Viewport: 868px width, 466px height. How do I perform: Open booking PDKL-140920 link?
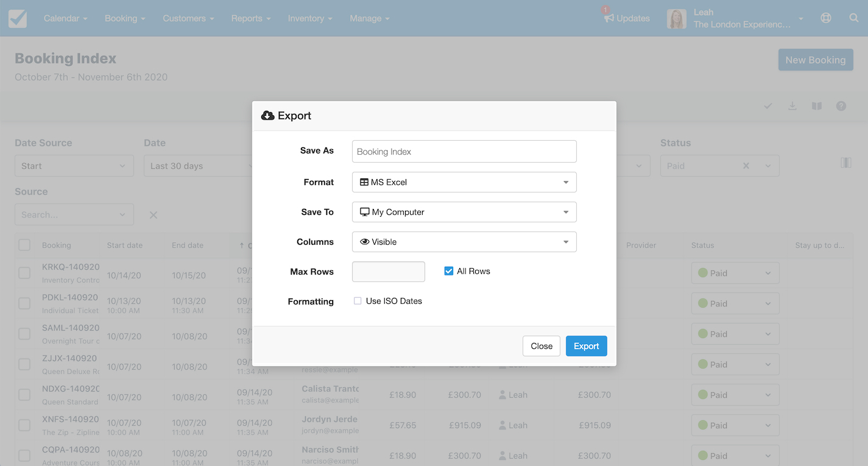click(70, 297)
